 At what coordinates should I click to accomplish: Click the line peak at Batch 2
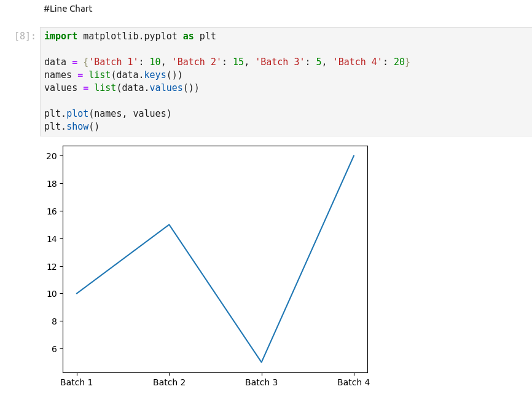(169, 224)
